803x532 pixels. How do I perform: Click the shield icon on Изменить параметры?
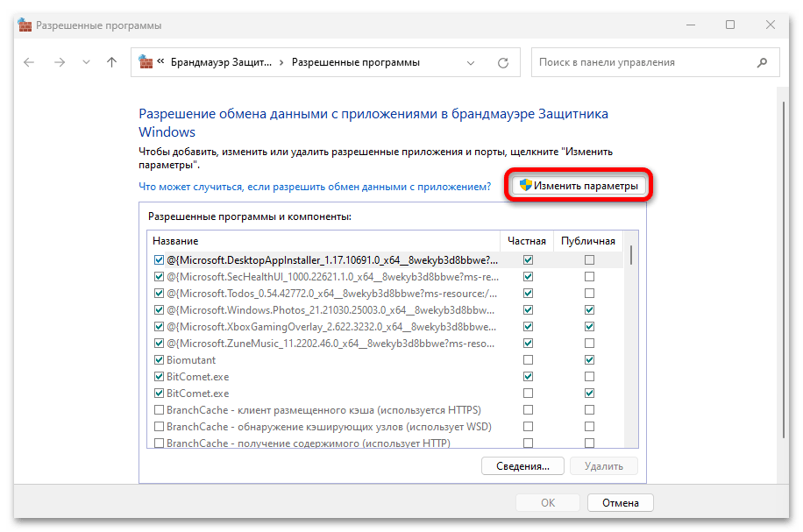[525, 185]
